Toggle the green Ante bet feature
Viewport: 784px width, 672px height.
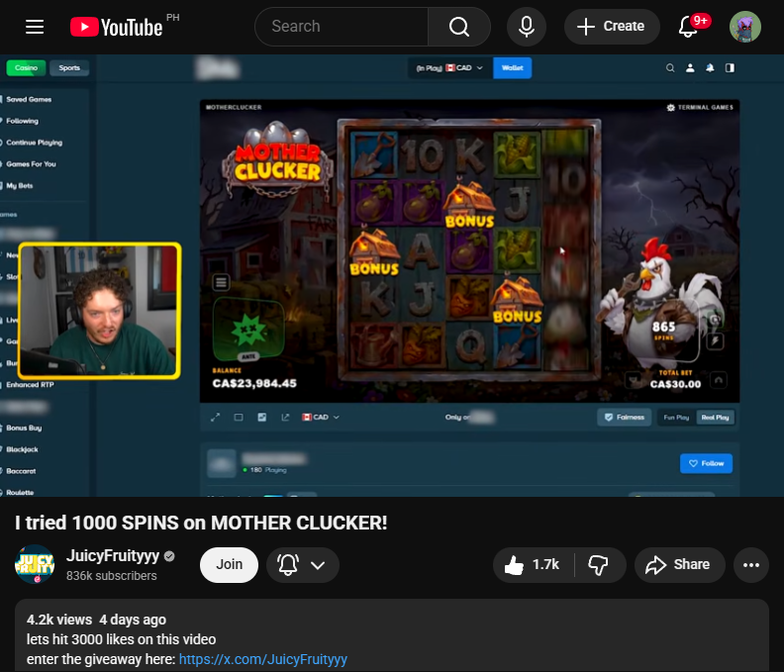point(249,330)
